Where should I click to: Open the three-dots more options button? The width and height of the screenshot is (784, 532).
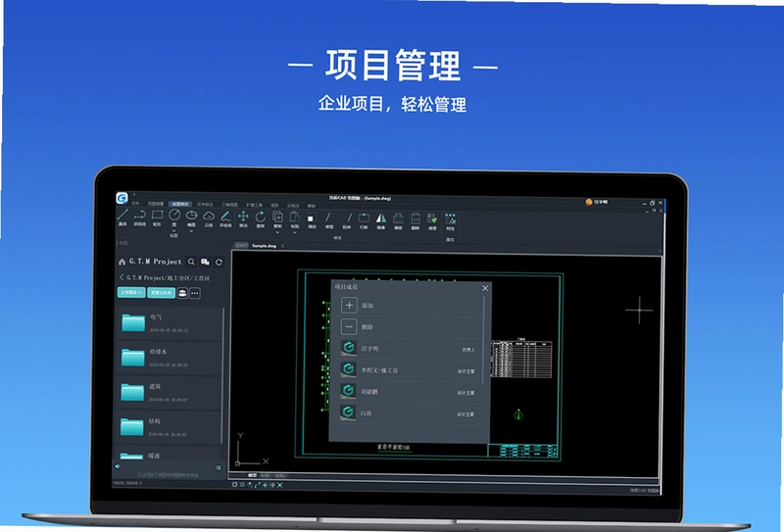pos(195,293)
